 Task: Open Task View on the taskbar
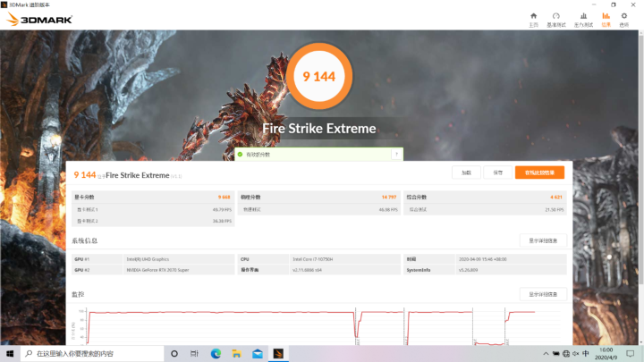click(195, 353)
